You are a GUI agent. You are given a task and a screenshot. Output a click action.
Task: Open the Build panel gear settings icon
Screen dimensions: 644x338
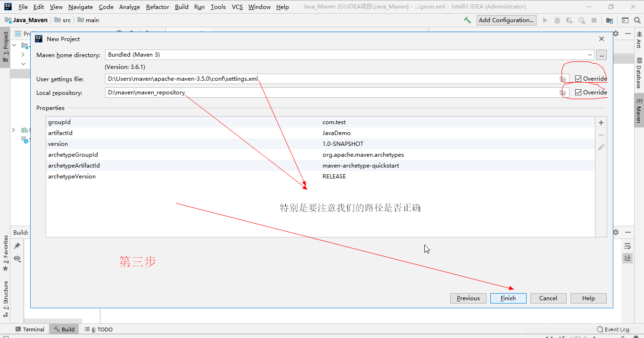pos(616,232)
